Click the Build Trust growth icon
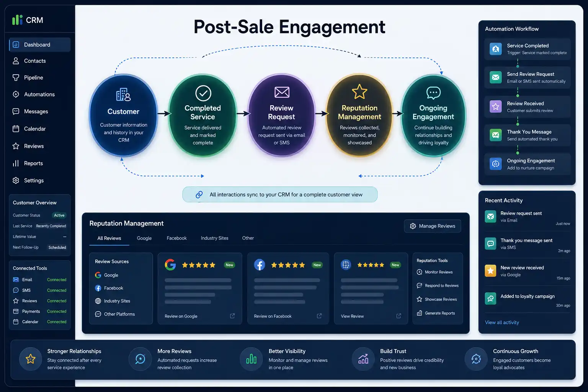 (x=363, y=359)
